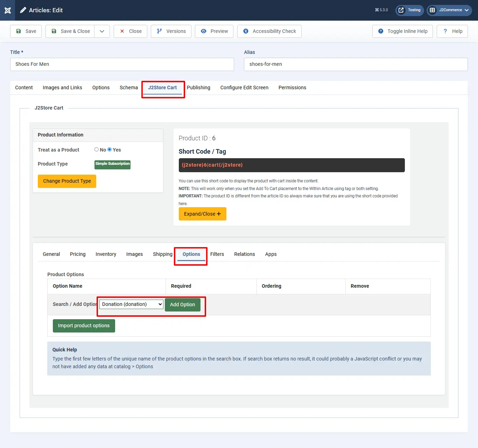This screenshot has width=478, height=448.
Task: Open the Filters tab
Action: (217, 254)
